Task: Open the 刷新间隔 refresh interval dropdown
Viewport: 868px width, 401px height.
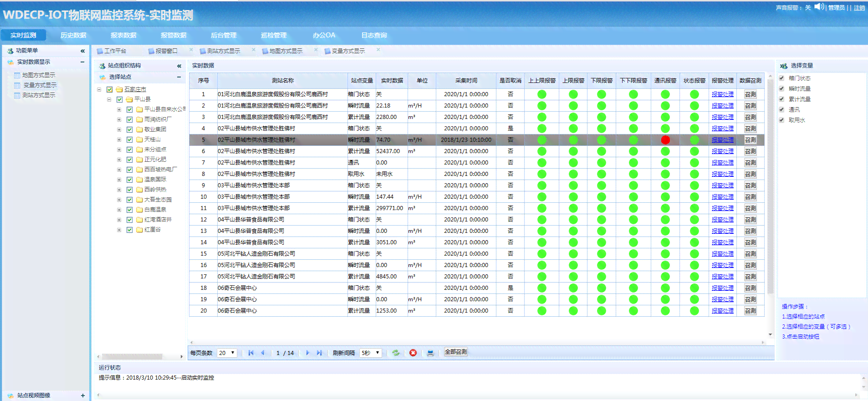Action: coord(370,353)
